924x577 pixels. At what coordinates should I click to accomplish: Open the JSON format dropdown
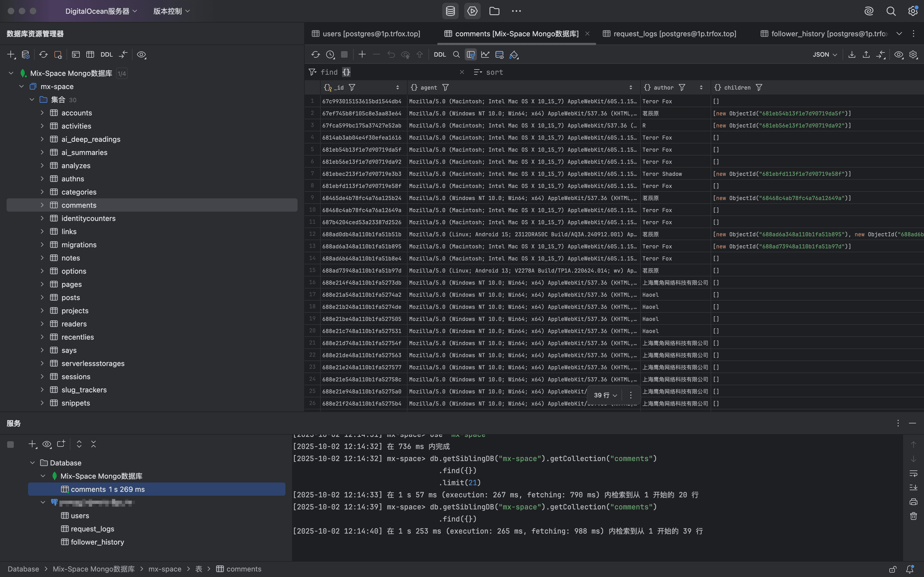click(x=824, y=55)
